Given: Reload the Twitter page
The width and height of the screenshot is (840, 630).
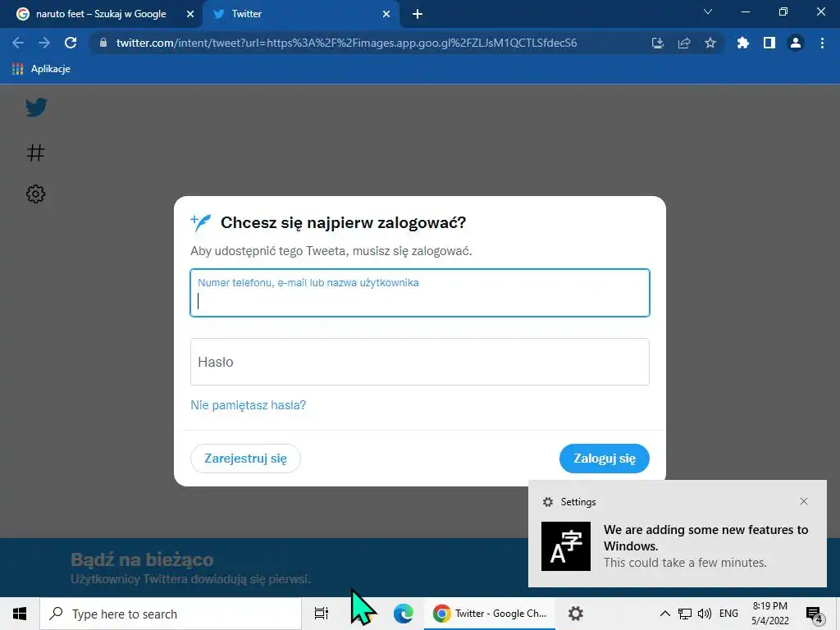Looking at the screenshot, I should coord(71,43).
